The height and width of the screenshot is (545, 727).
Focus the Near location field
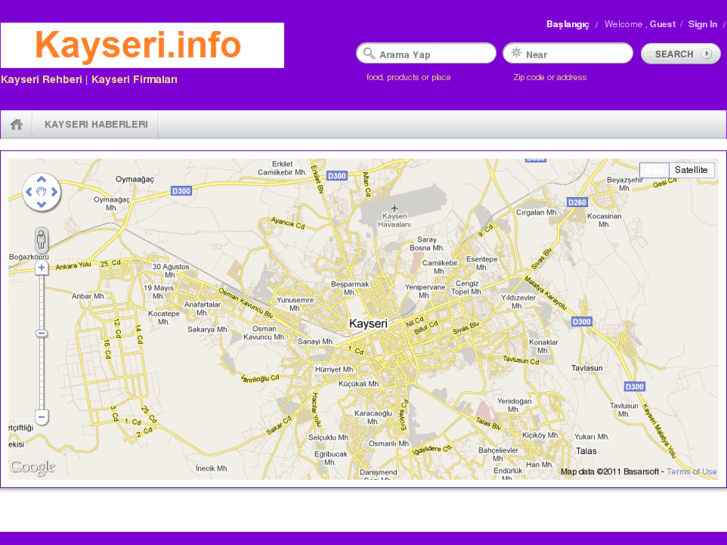[x=568, y=53]
